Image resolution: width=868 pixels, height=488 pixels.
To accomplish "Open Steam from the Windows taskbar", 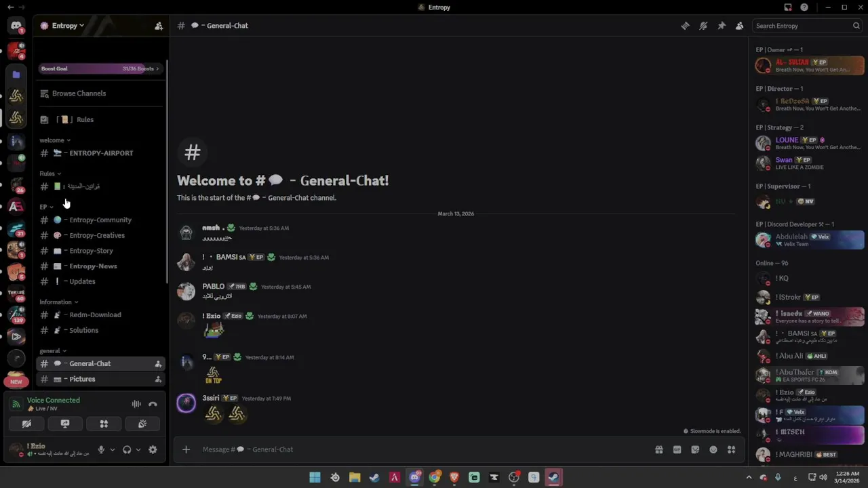I will 374,477.
